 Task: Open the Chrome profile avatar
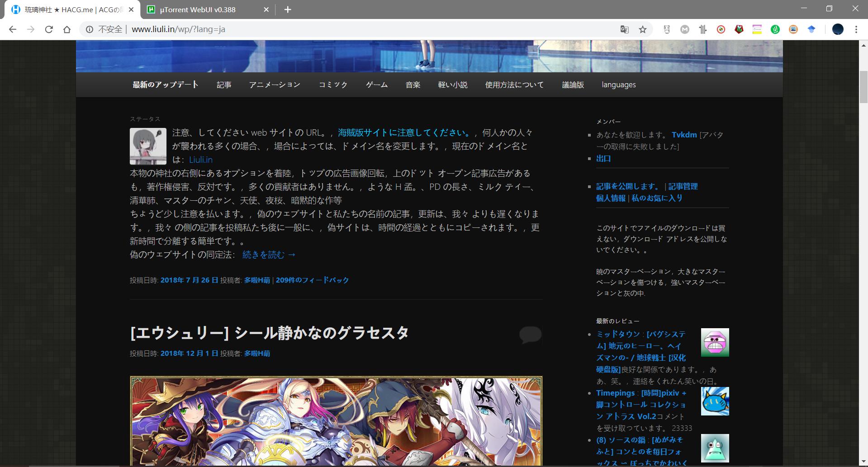click(x=838, y=29)
